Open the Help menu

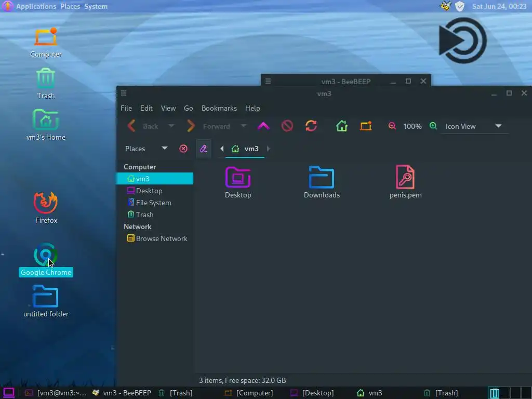(x=252, y=108)
